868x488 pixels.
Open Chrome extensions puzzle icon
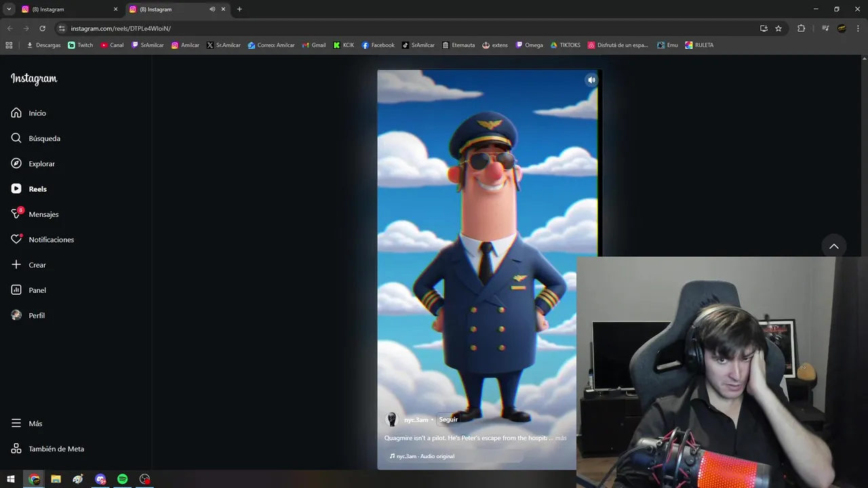pos(801,28)
